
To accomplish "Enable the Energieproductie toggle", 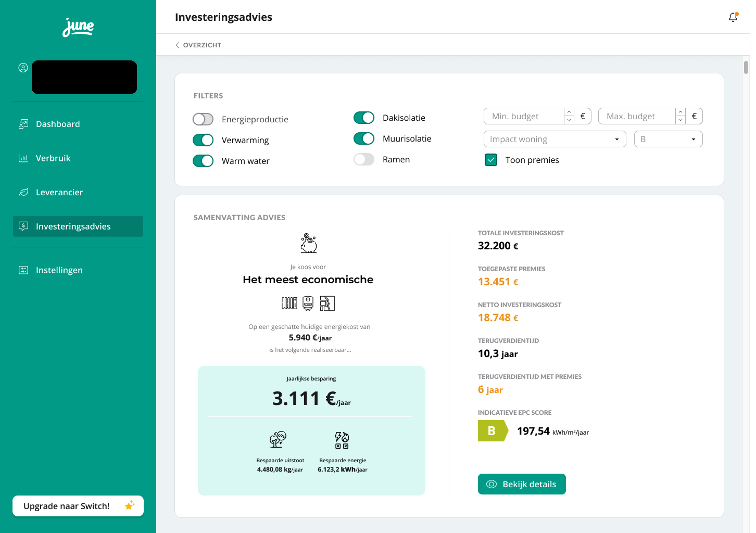I will coord(203,119).
